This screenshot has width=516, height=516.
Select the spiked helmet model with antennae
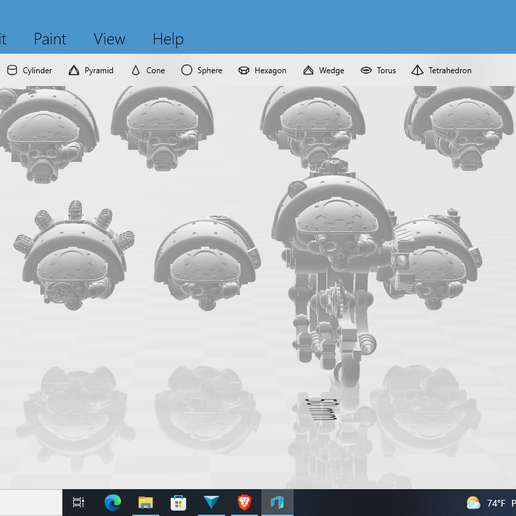coord(74,256)
